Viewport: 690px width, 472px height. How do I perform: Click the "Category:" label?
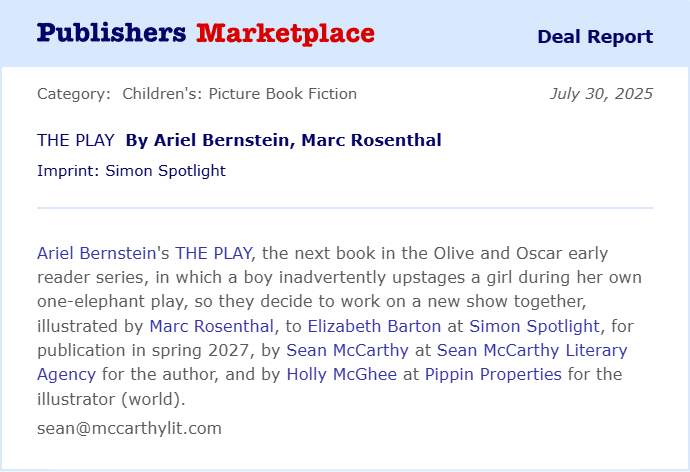click(x=74, y=94)
